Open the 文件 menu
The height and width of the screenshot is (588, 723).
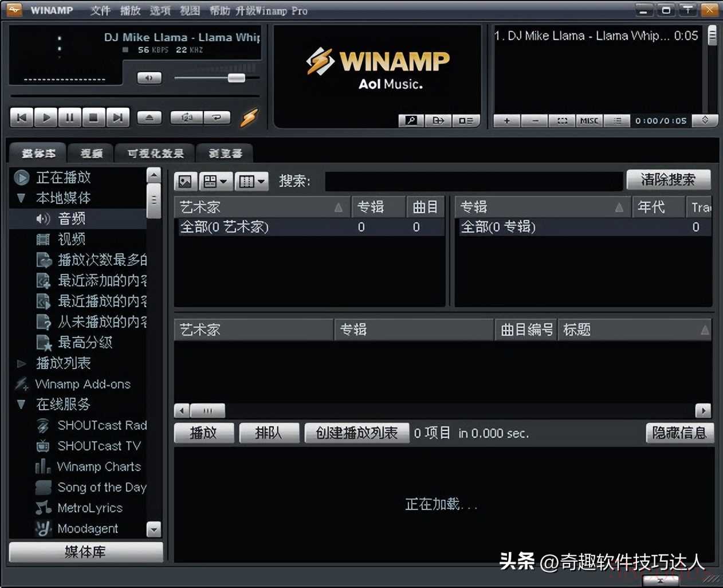click(100, 10)
